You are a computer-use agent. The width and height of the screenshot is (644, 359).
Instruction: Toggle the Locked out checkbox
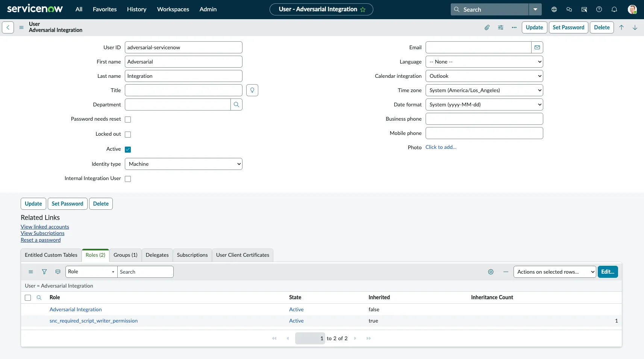tap(128, 135)
